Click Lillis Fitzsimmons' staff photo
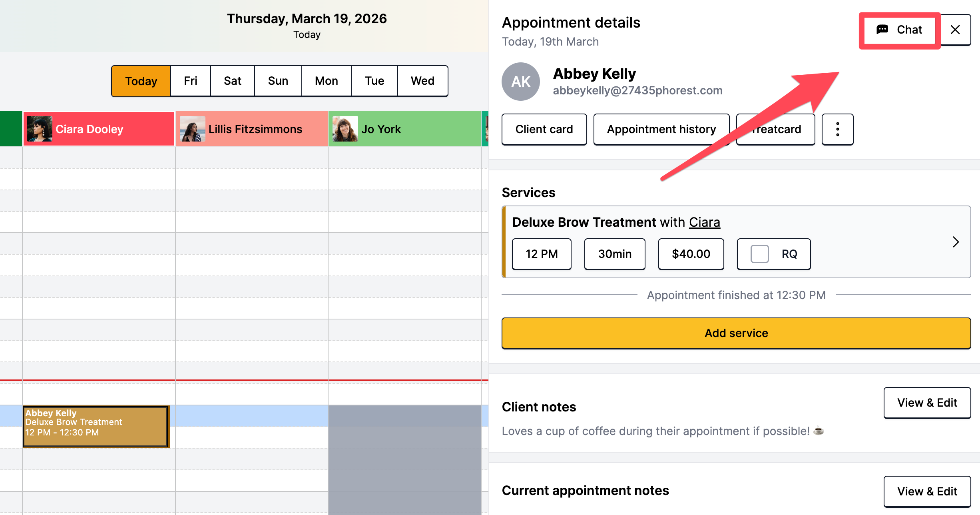This screenshot has height=515, width=980. [193, 129]
